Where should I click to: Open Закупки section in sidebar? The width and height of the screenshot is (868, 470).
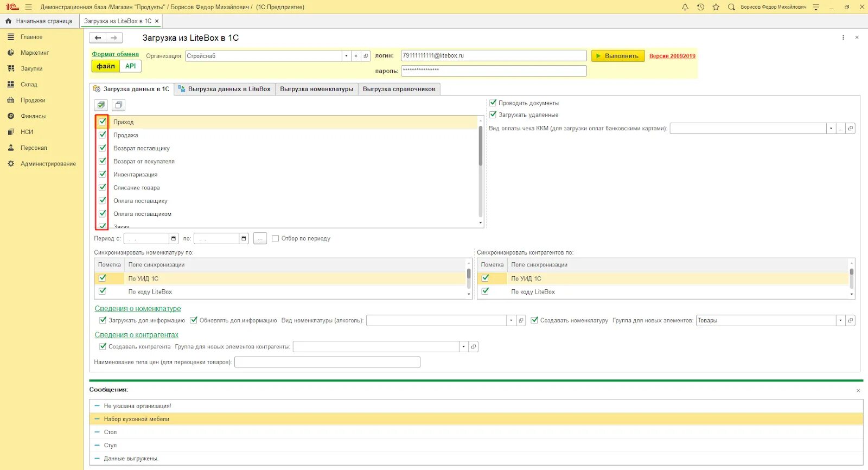click(x=31, y=68)
